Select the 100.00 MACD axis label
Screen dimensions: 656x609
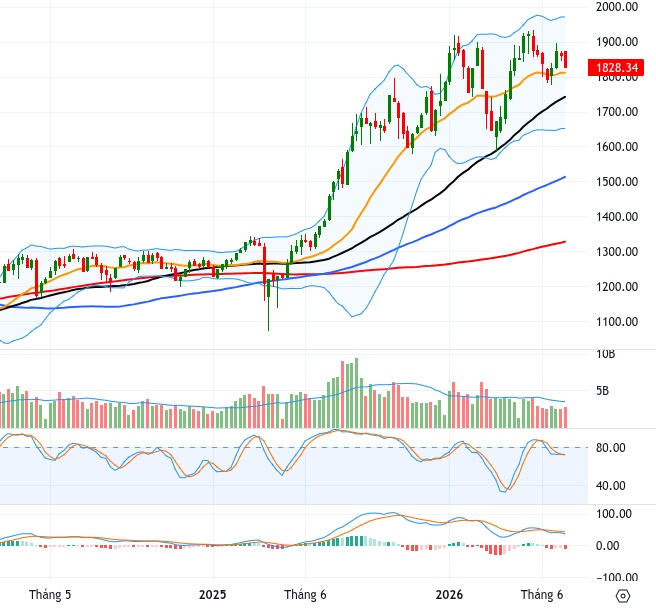[x=614, y=514]
